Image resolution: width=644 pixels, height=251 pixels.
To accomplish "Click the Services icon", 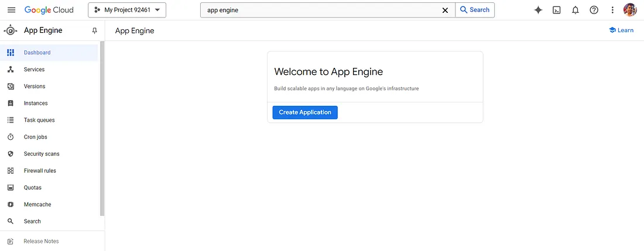I will pyautogui.click(x=11, y=69).
